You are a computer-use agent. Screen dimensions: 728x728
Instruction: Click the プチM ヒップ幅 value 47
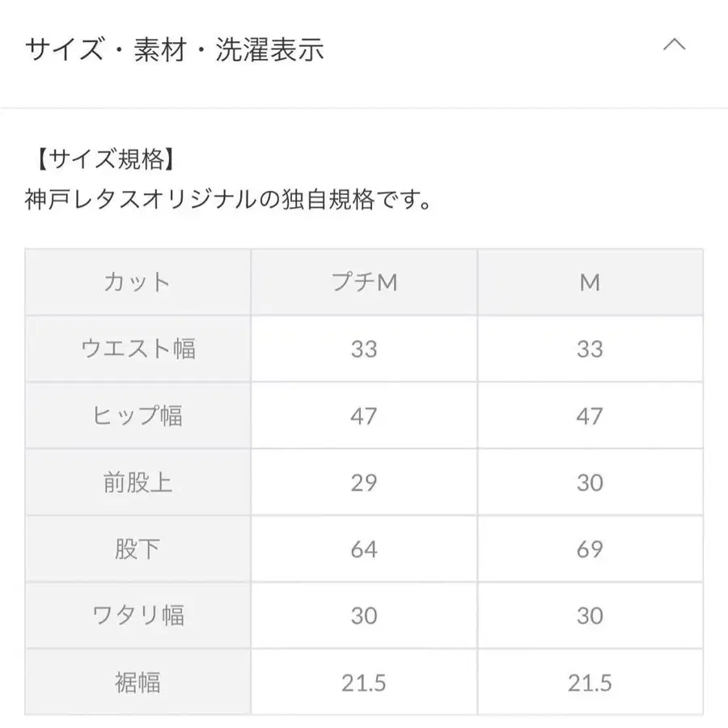tap(364, 416)
